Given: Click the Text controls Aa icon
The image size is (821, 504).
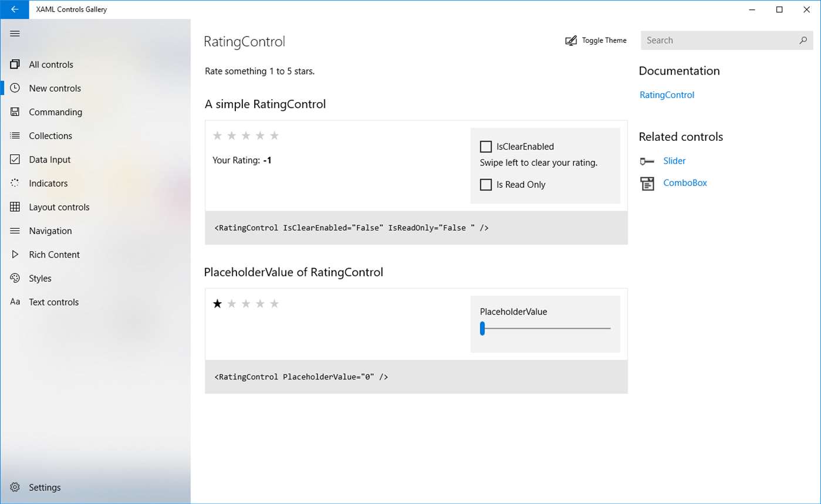Looking at the screenshot, I should tap(15, 302).
